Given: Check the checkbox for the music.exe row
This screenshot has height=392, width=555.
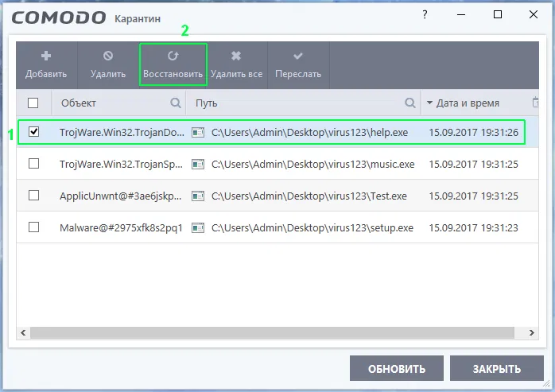Looking at the screenshot, I should tap(33, 164).
